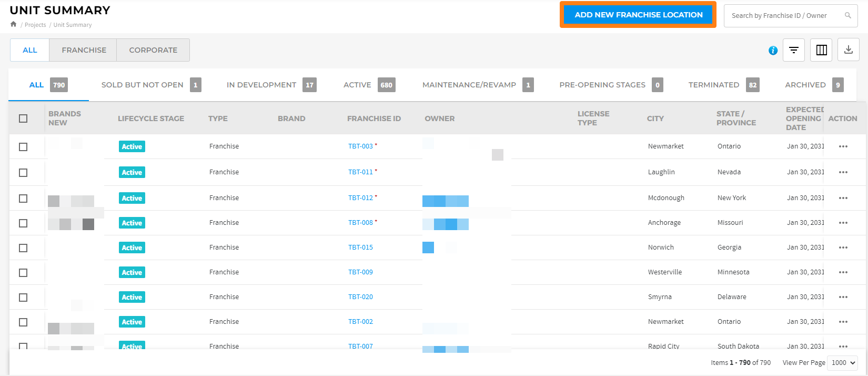Check the TBT-002 row checkbox
Image resolution: width=868 pixels, height=376 pixels.
click(x=23, y=322)
